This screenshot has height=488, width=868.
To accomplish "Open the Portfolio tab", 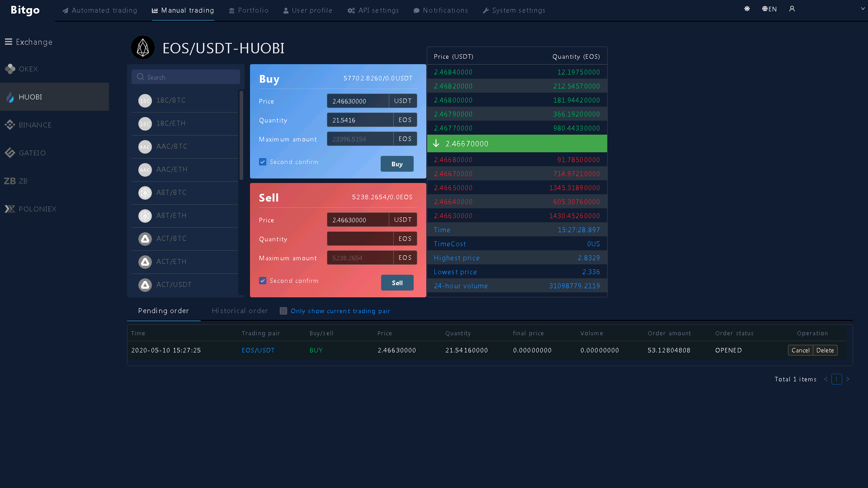I will [x=249, y=10].
